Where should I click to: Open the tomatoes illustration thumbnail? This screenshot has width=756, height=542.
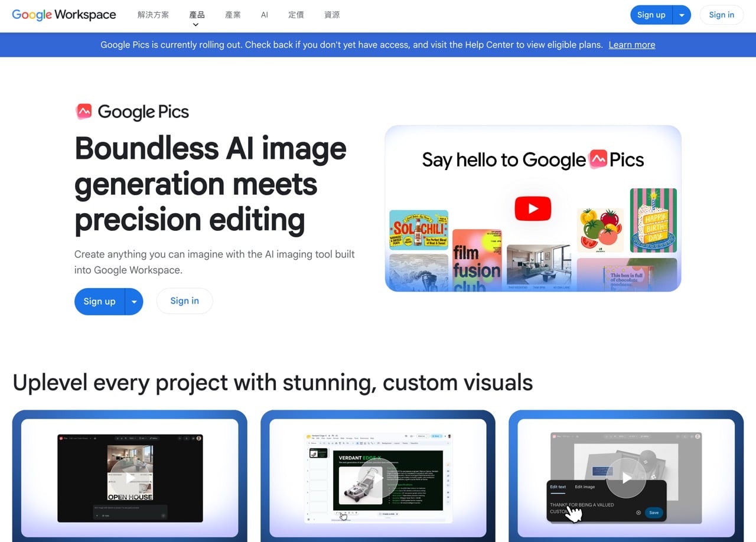point(600,230)
